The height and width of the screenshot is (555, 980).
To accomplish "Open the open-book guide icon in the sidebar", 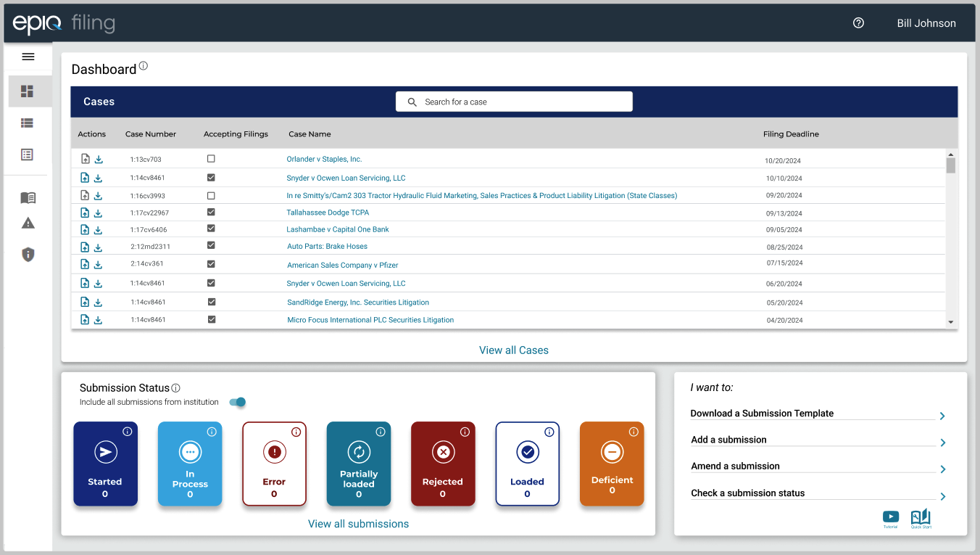I will pyautogui.click(x=28, y=197).
